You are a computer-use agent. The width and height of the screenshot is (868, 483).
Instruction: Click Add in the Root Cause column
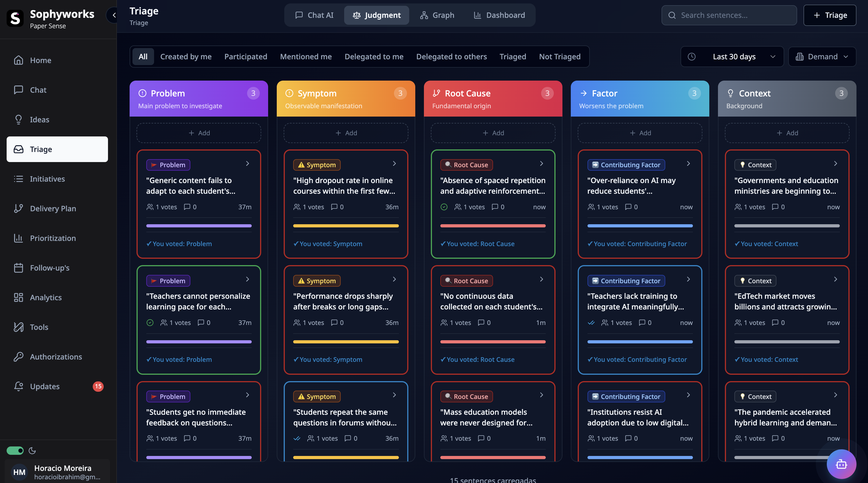(x=493, y=133)
